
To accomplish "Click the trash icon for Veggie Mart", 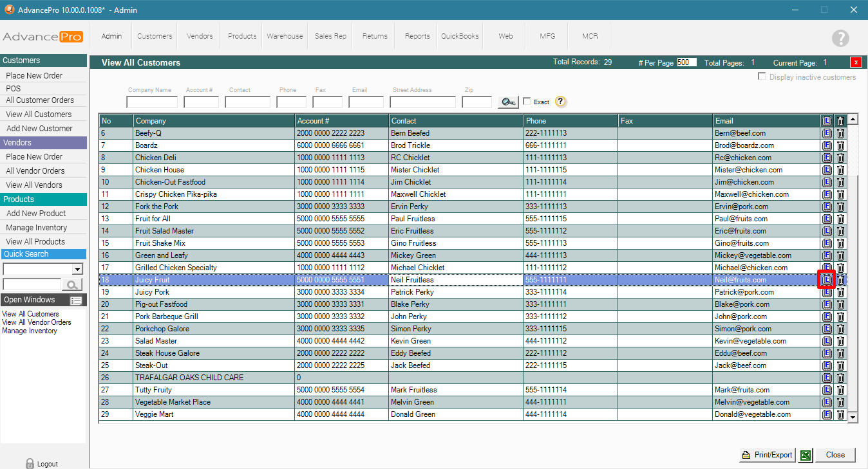I will tap(840, 414).
